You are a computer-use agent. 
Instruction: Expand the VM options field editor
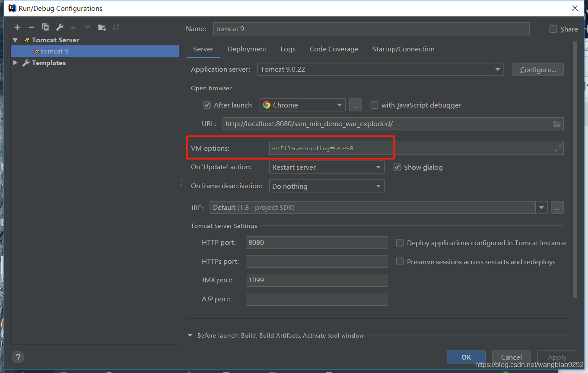[x=558, y=149]
